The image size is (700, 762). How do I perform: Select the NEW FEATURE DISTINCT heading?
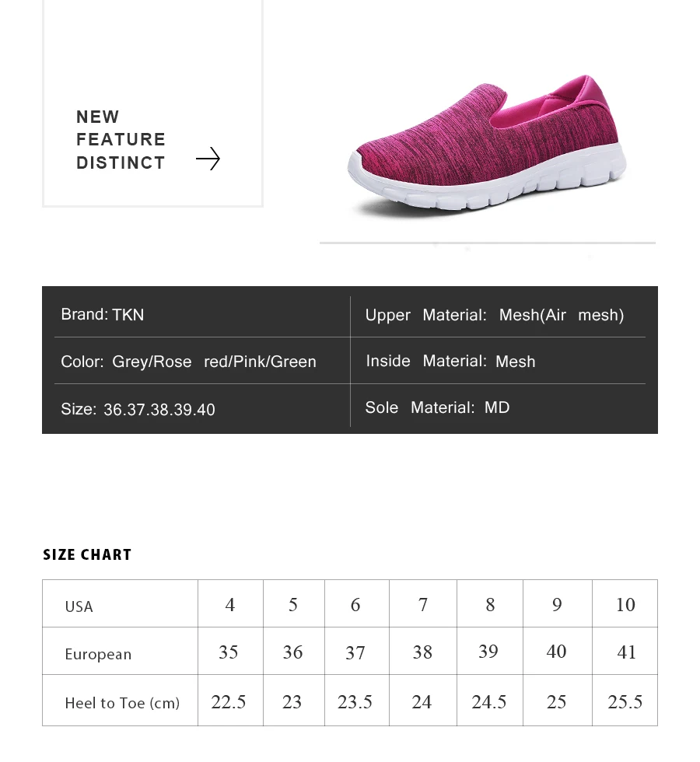(x=121, y=139)
